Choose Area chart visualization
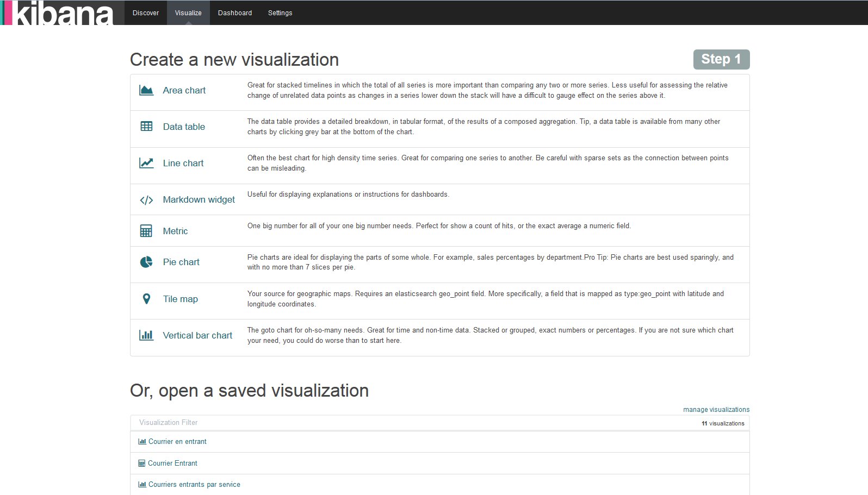The height and width of the screenshot is (495, 868). click(184, 90)
